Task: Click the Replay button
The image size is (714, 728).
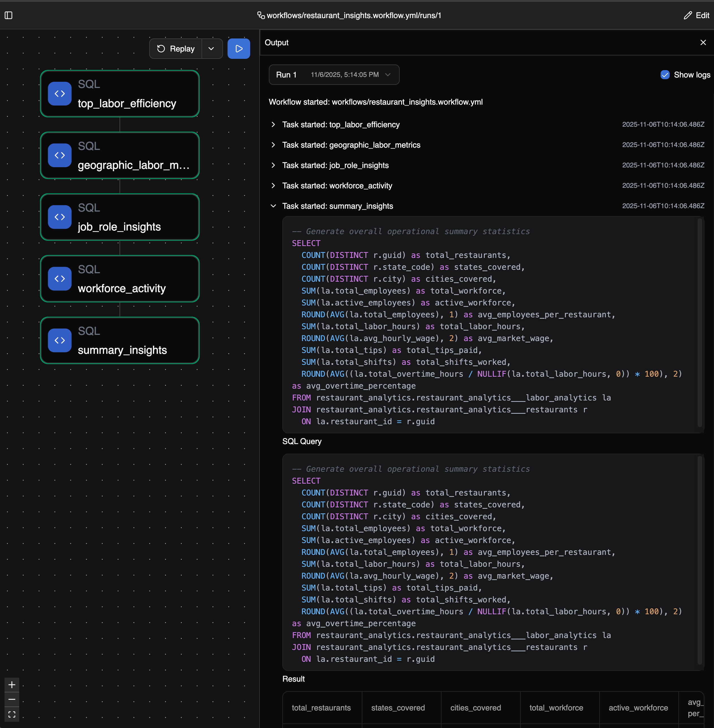Action: coord(176,49)
